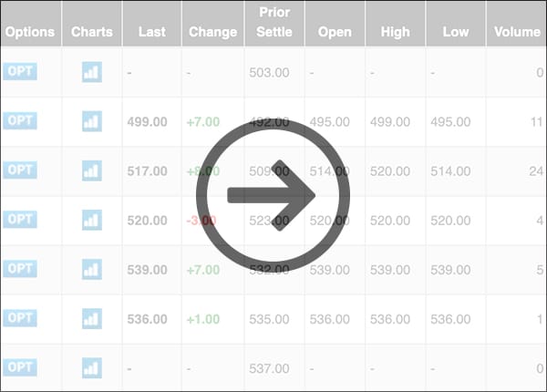Image resolution: width=547 pixels, height=392 pixels.
Task: Click OPT button in 499.00 last row
Action: [x=20, y=120]
